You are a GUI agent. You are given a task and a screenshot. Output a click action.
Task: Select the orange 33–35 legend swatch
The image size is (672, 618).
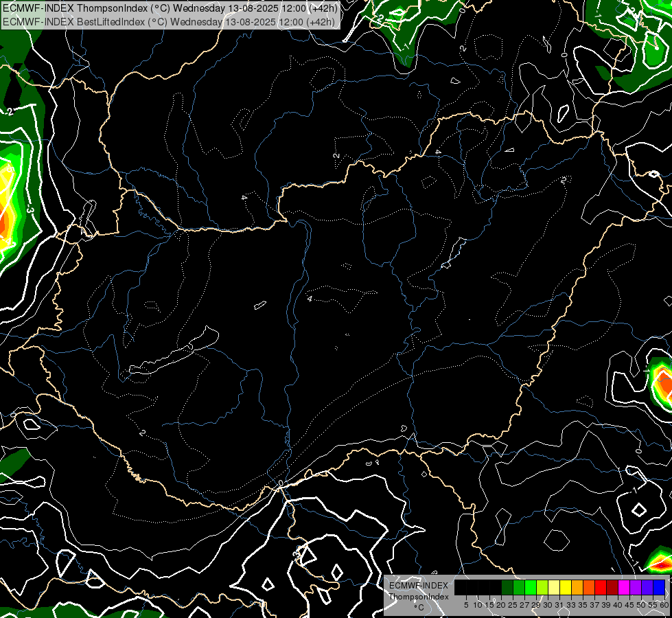[577, 587]
